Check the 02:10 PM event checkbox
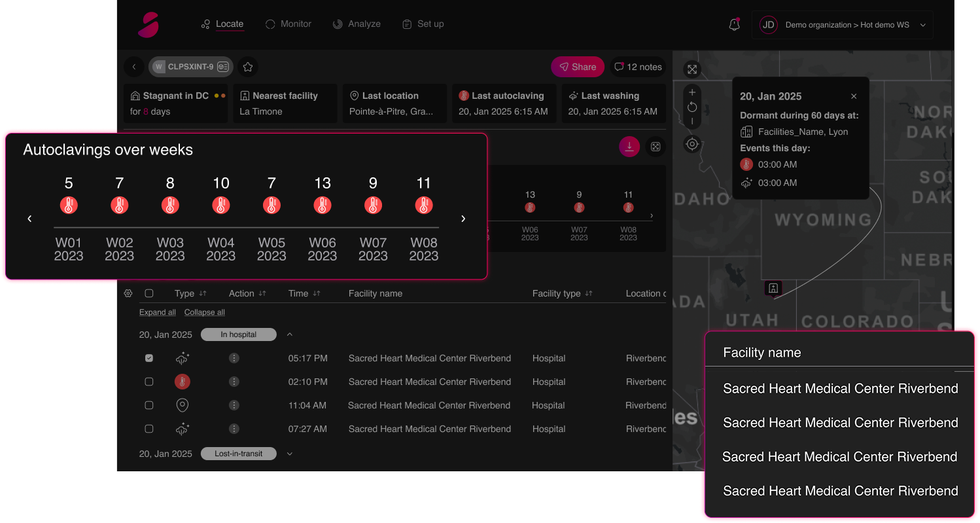This screenshot has width=980, height=523. [x=149, y=382]
